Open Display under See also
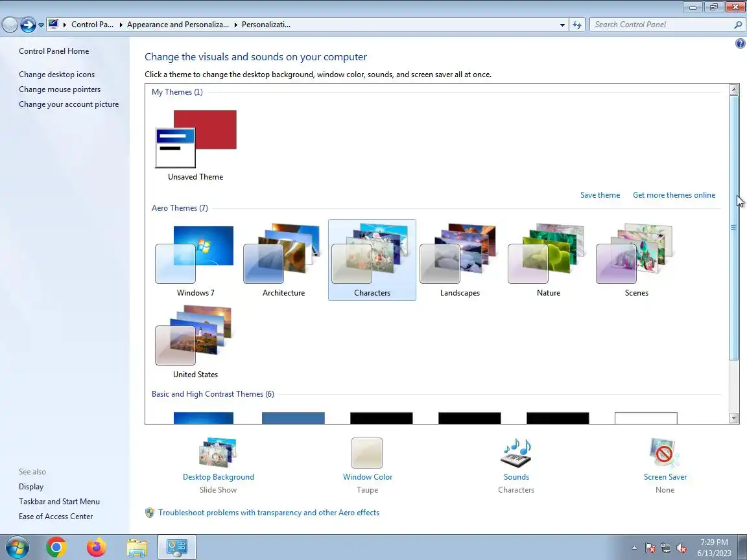The image size is (747, 560). pyautogui.click(x=31, y=487)
